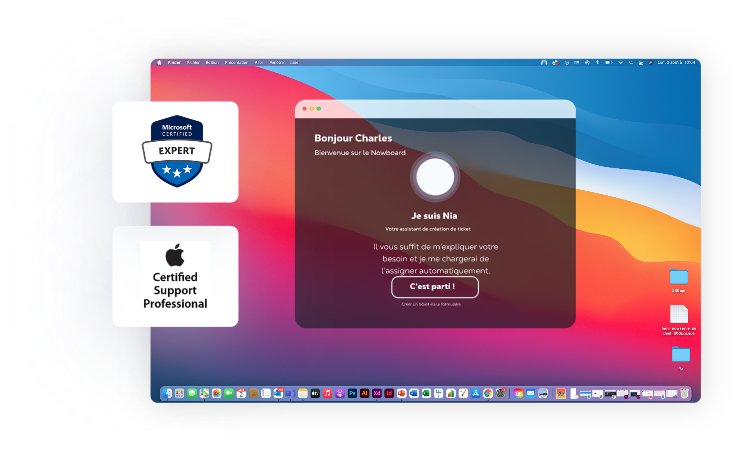This screenshot has width=746, height=451.
Task: Open Photos app in the dock
Action: pos(216,393)
